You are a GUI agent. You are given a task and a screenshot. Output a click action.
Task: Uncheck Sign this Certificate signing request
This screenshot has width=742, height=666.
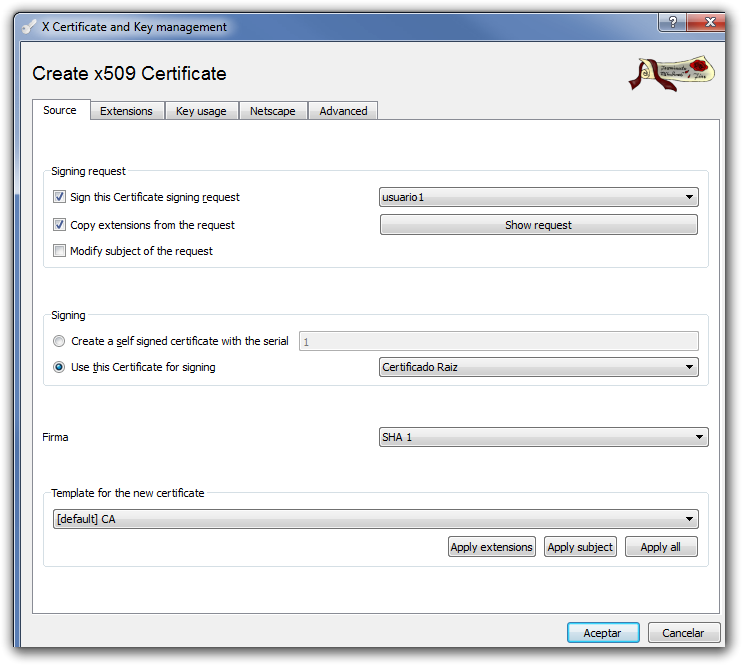[60, 198]
